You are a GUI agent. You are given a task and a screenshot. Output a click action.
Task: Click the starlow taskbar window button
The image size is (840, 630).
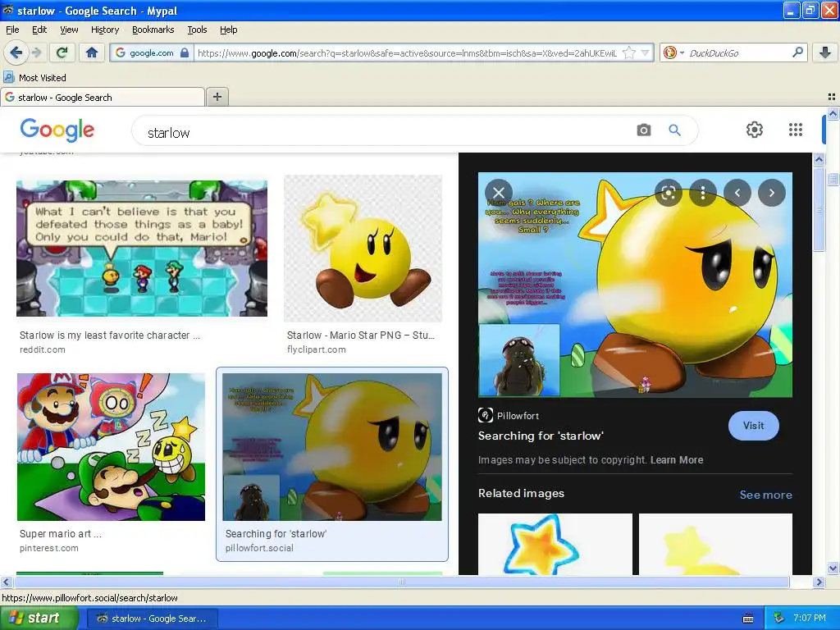[153, 619]
